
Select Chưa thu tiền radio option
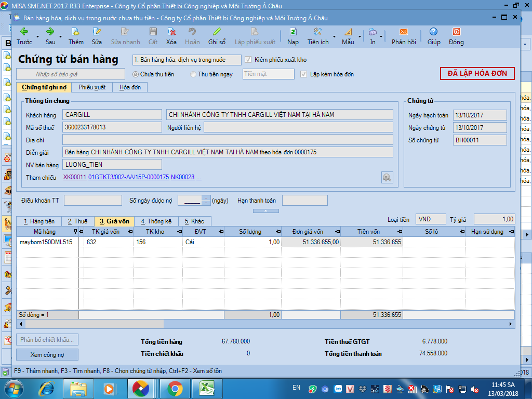click(136, 74)
